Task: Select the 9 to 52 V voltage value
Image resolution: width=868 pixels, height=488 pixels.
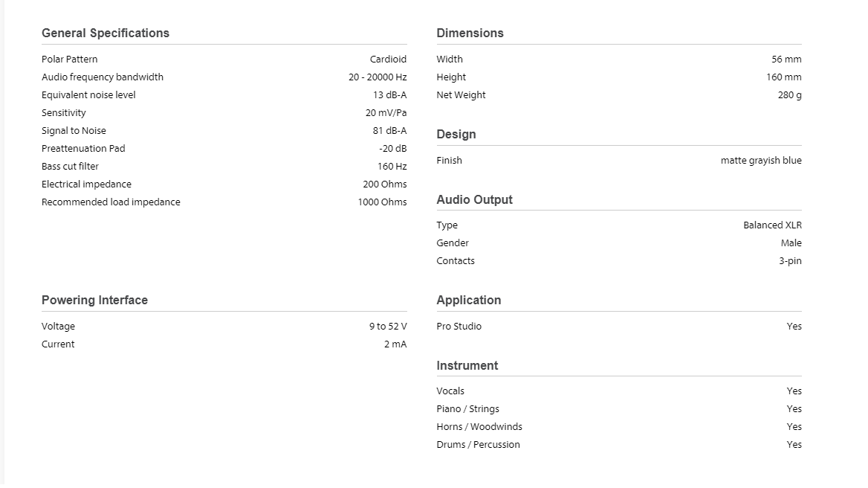Action: 388,327
